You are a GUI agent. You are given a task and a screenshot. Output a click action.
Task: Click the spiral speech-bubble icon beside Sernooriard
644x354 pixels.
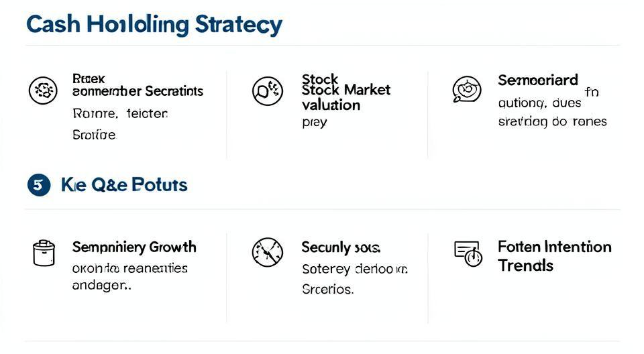coord(467,89)
